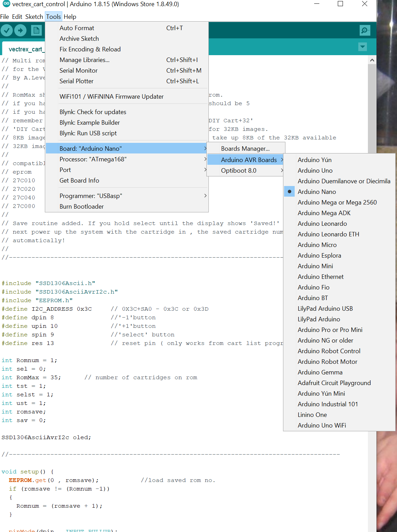Click the "void setup() {" code line

pyautogui.click(x=27, y=472)
